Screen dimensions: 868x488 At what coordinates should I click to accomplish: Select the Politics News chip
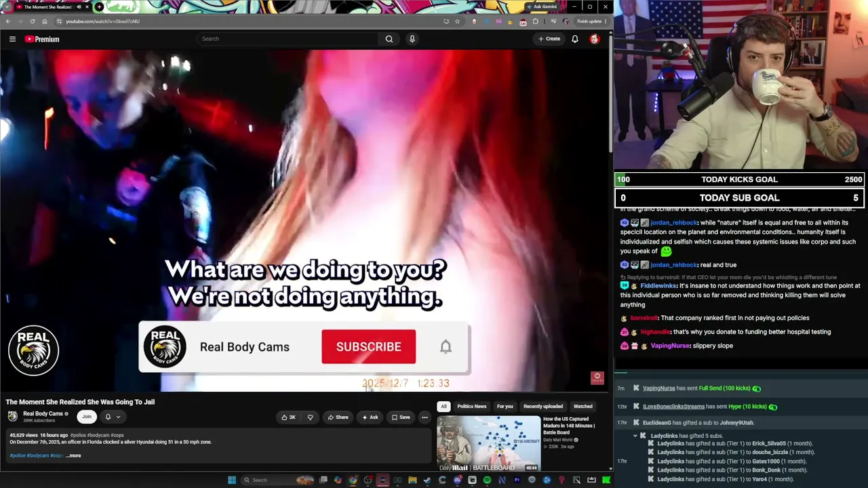coord(472,406)
